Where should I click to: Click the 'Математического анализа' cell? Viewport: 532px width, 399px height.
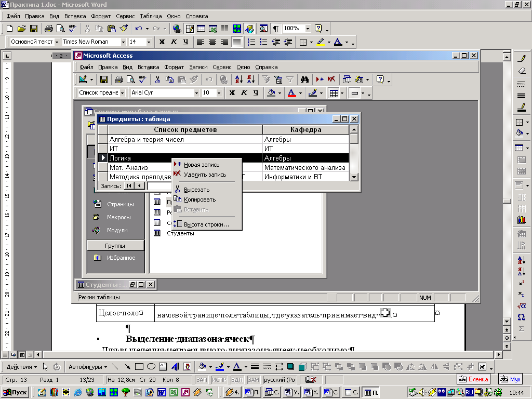click(305, 168)
